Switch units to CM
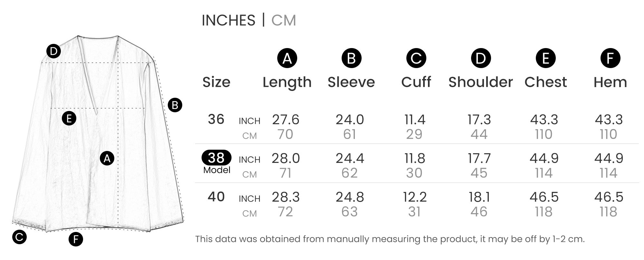 [x=283, y=20]
